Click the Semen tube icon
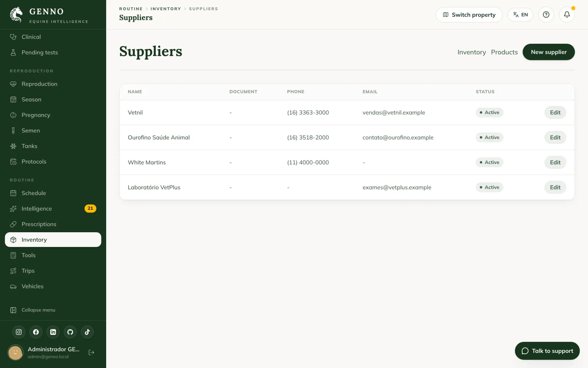588x368 pixels. coord(13,131)
